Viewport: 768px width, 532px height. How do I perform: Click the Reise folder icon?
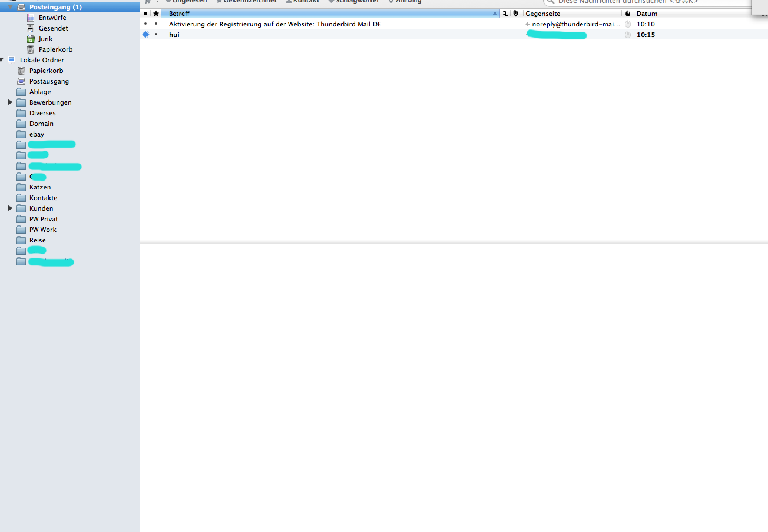[21, 240]
